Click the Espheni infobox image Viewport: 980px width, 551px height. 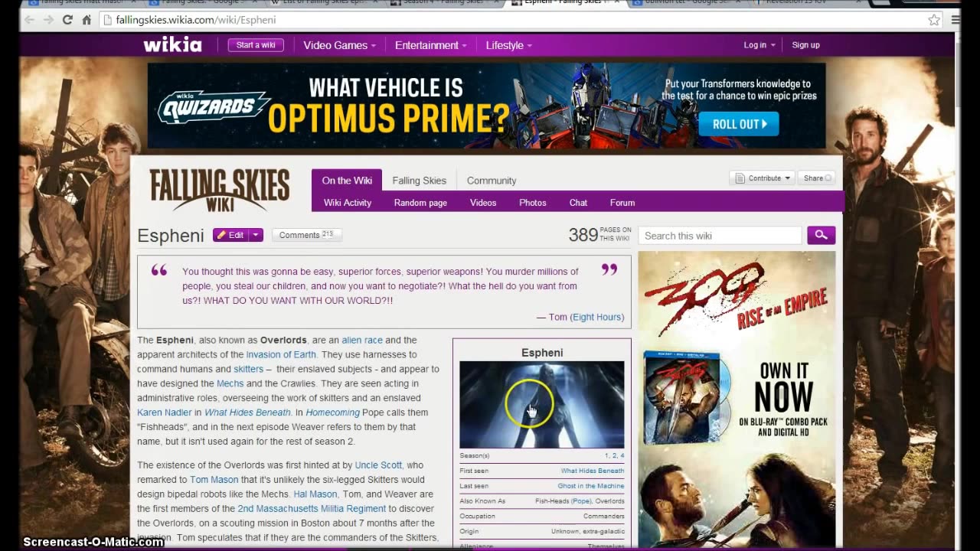coord(542,405)
